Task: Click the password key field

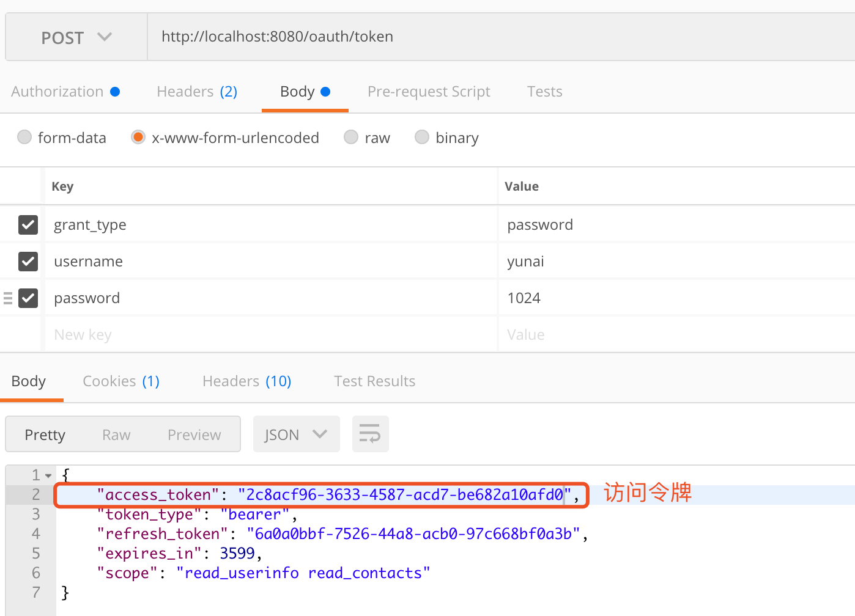Action: click(270, 298)
